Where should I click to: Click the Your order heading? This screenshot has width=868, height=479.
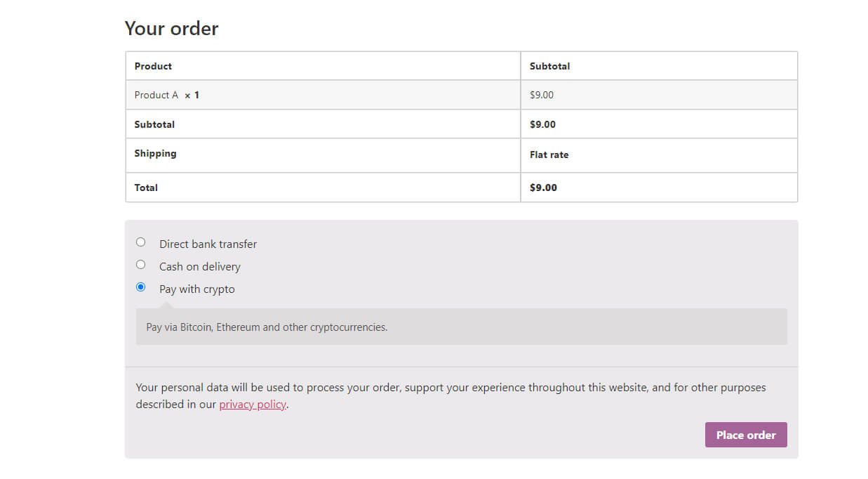click(x=171, y=28)
